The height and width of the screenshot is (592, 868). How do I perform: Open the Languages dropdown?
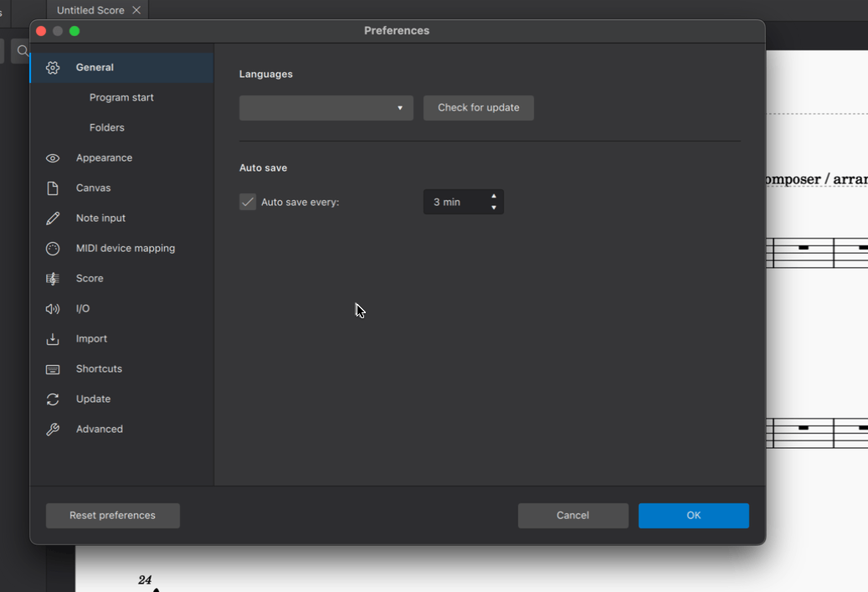(326, 108)
